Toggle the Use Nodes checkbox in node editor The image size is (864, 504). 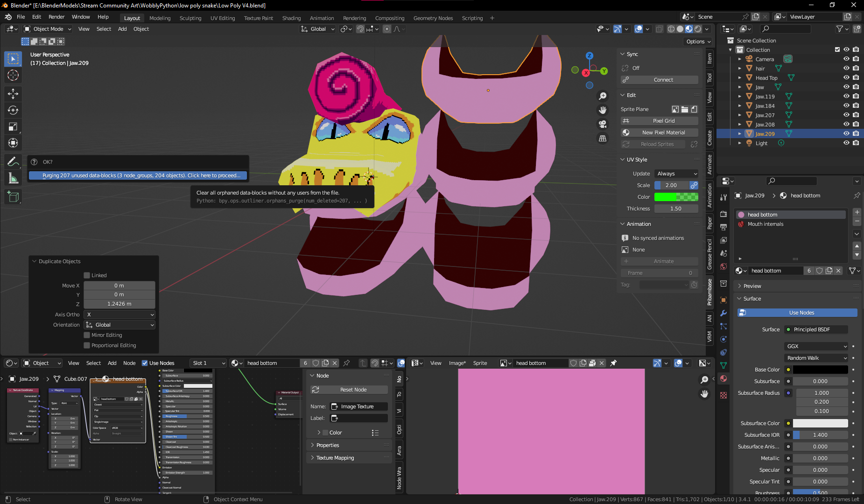(145, 363)
